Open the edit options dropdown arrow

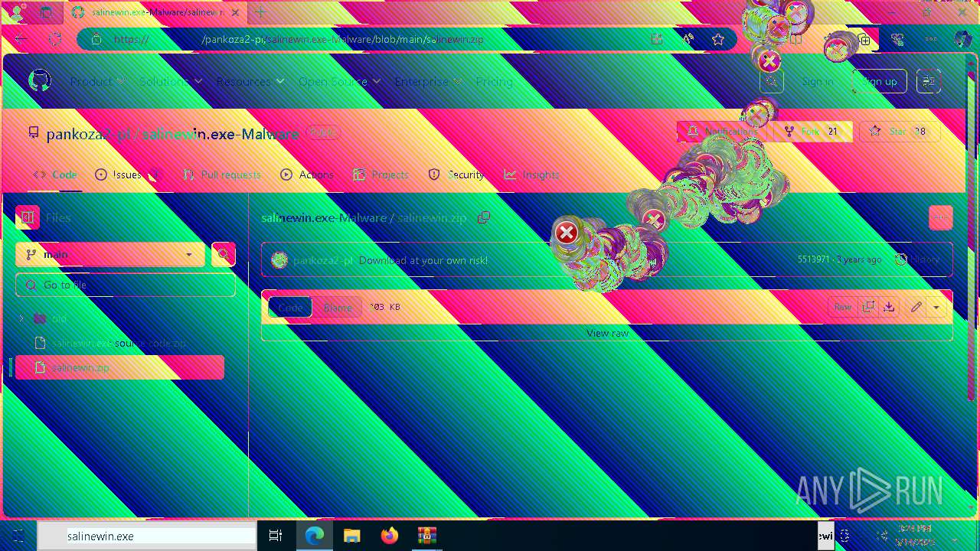[936, 307]
